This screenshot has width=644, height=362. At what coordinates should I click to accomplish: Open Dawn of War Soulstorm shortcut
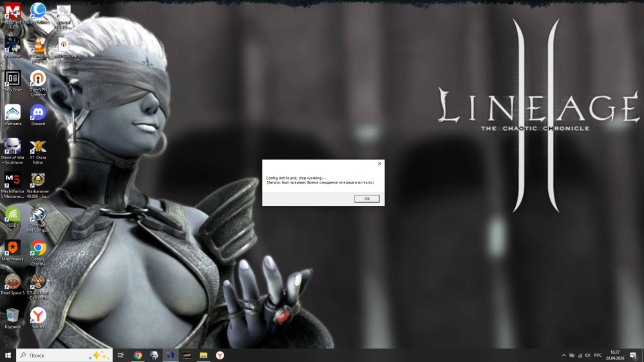click(x=12, y=151)
